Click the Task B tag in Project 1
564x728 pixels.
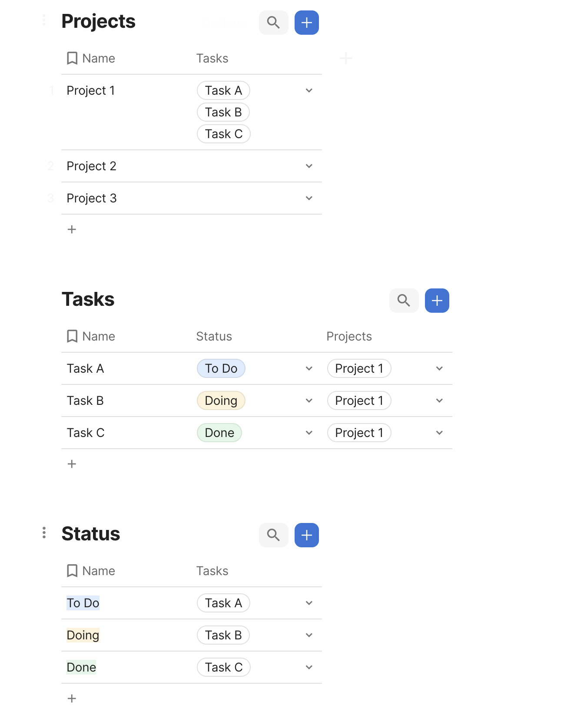click(x=223, y=113)
